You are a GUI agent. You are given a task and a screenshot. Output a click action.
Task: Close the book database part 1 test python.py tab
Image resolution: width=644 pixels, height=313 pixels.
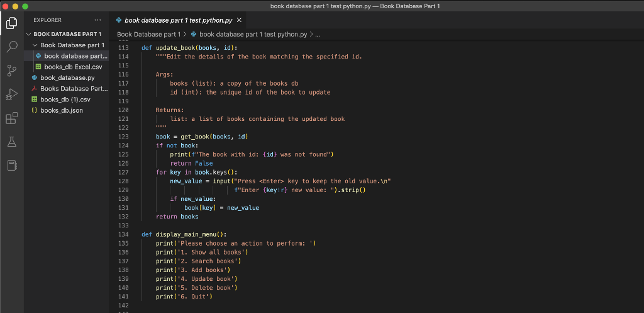point(239,20)
